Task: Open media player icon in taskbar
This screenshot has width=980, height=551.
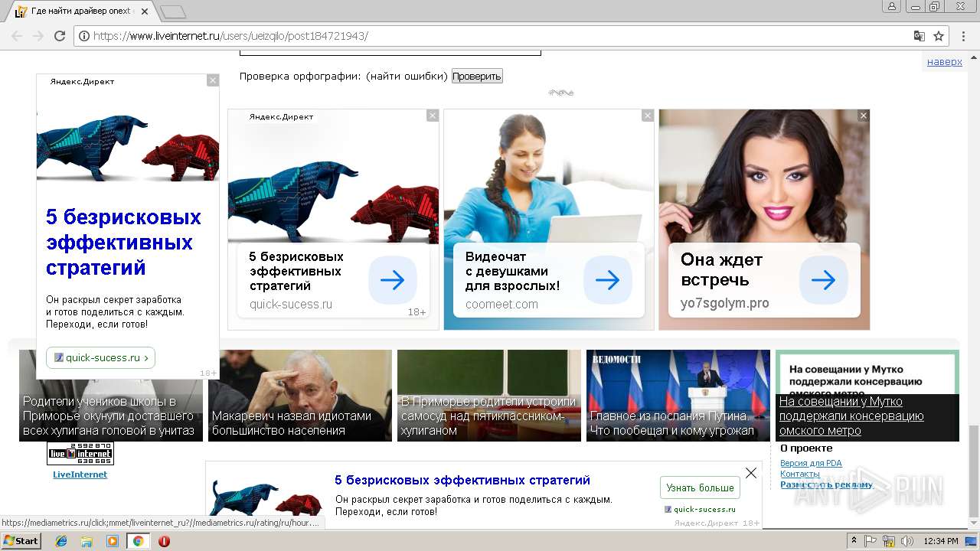Action: coord(113,541)
